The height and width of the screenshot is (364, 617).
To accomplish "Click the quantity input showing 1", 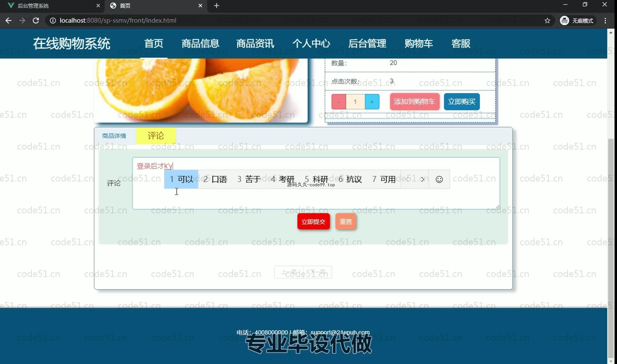I will (355, 102).
